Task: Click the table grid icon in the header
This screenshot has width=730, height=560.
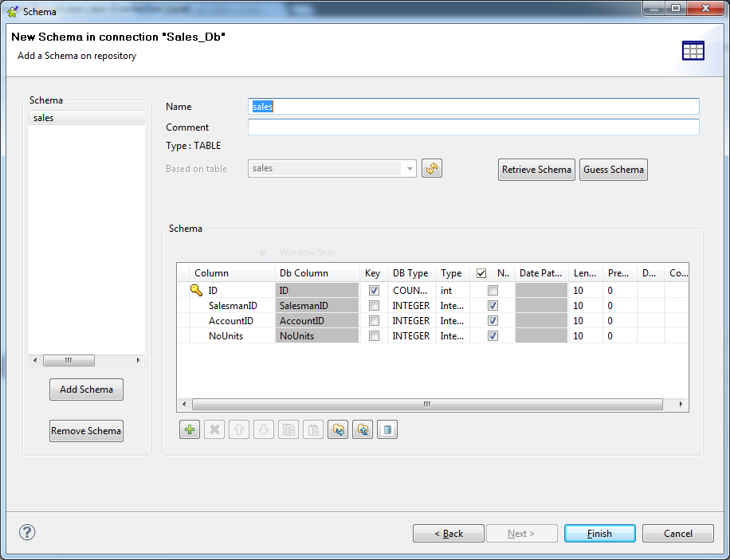Action: pos(693,50)
